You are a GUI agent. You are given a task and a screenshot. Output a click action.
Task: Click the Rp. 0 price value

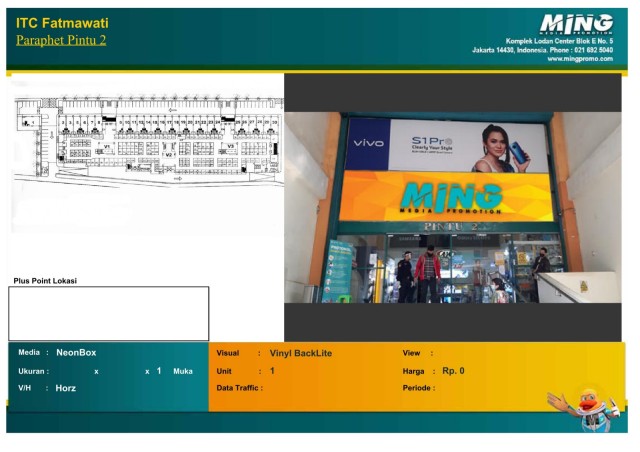[x=453, y=371]
